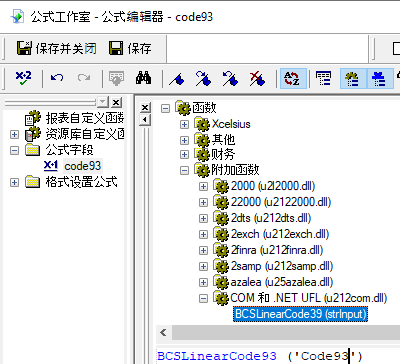The height and width of the screenshot is (364, 400).
Task: Expand the Other (其他) functions group
Action: [x=184, y=140]
